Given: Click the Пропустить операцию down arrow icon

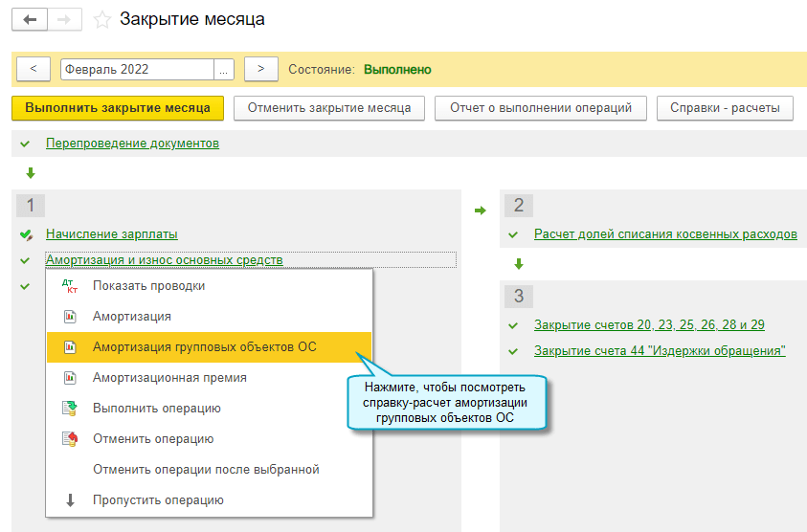Looking at the screenshot, I should coord(69,500).
